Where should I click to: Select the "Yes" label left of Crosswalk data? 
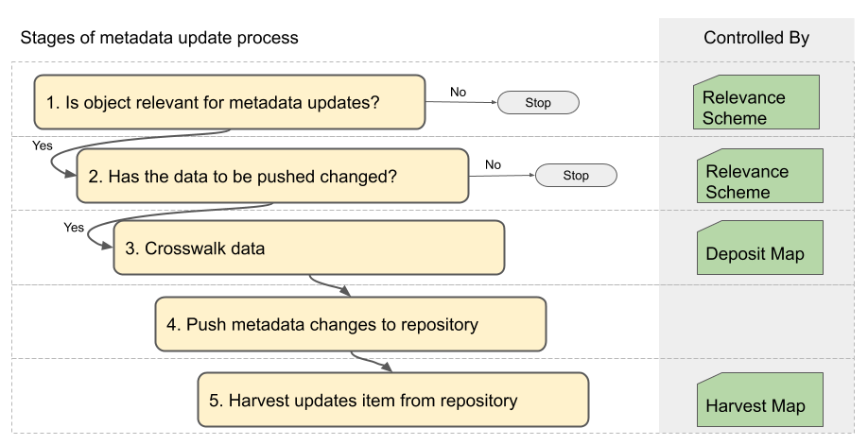(x=74, y=227)
